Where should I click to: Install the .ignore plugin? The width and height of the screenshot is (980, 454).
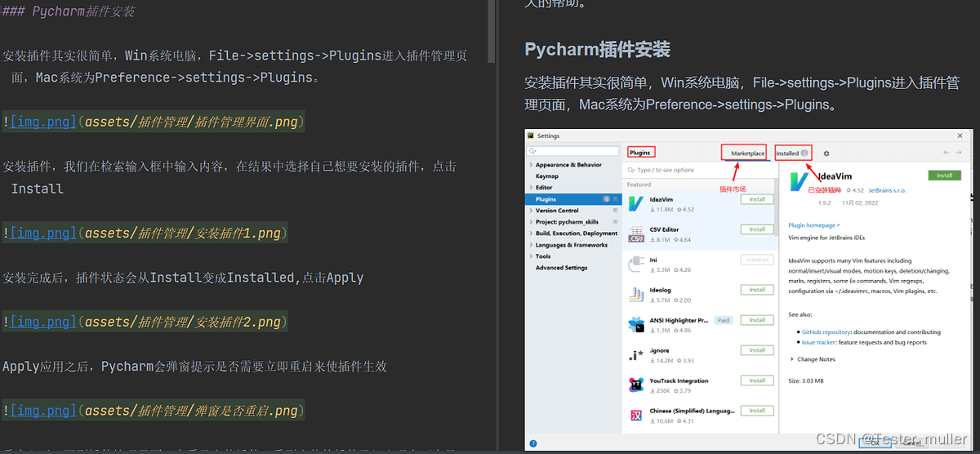tap(757, 350)
